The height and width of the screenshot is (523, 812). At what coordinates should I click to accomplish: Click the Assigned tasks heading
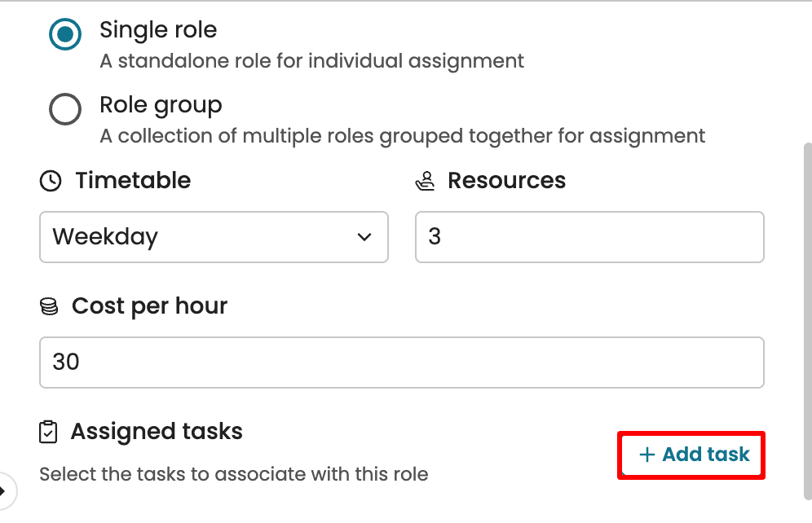[x=157, y=432]
